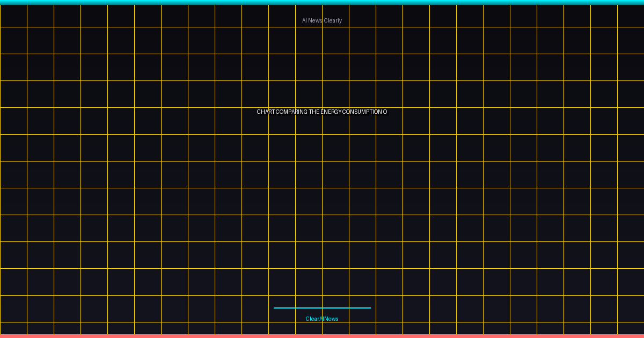Click "News" at the end of ClearAINews

point(332,319)
